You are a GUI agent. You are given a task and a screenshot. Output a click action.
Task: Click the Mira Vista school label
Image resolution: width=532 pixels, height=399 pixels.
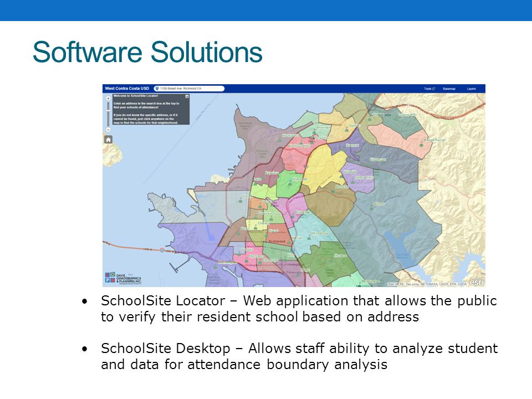pos(320,233)
